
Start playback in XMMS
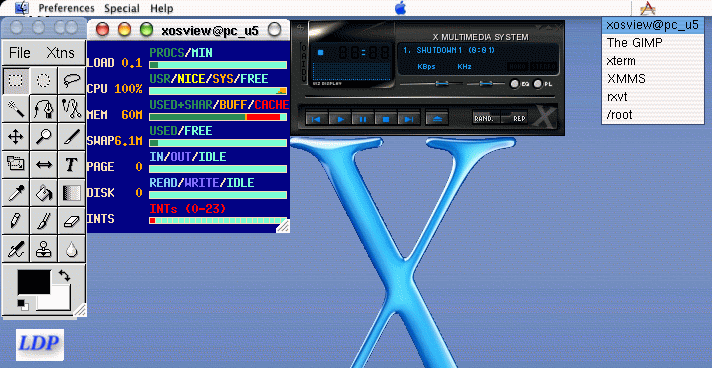[340, 119]
